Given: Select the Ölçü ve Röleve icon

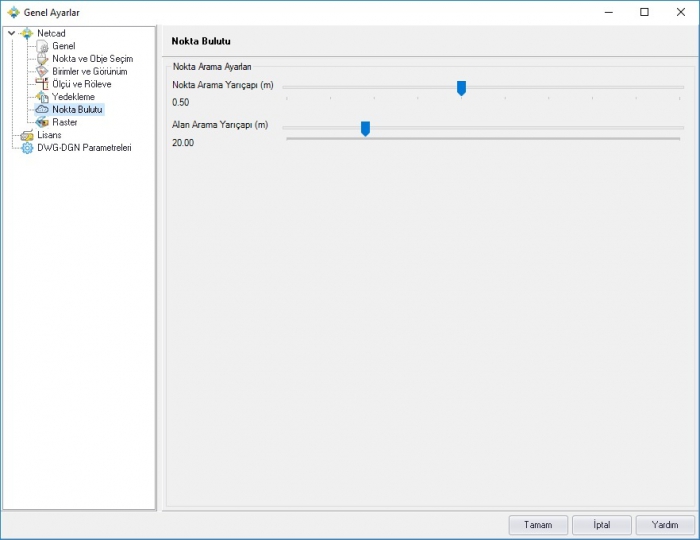Looking at the screenshot, I should (42, 84).
